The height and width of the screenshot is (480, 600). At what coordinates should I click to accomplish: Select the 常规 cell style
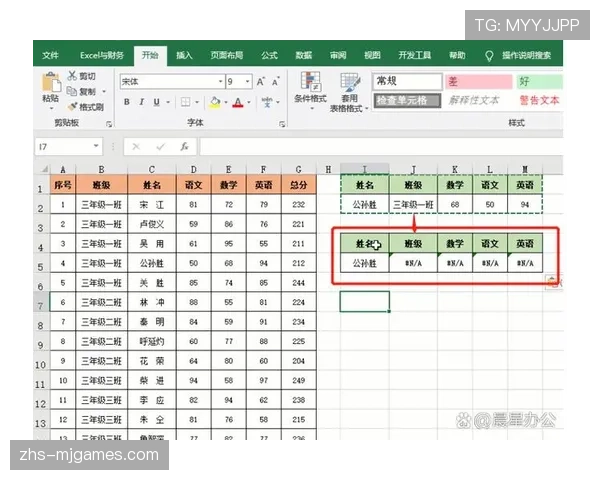click(408, 81)
